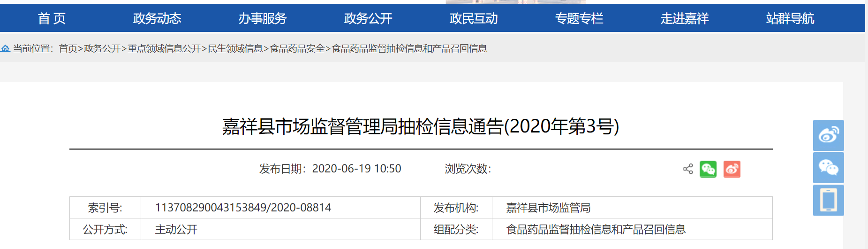
Task: Click the home icon in breadcrumb
Action: [5, 48]
